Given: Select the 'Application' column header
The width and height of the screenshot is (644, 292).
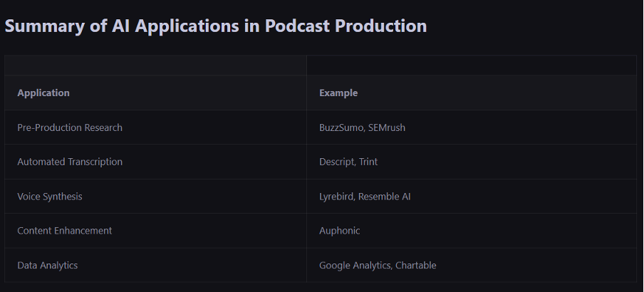Looking at the screenshot, I should pyautogui.click(x=156, y=93).
